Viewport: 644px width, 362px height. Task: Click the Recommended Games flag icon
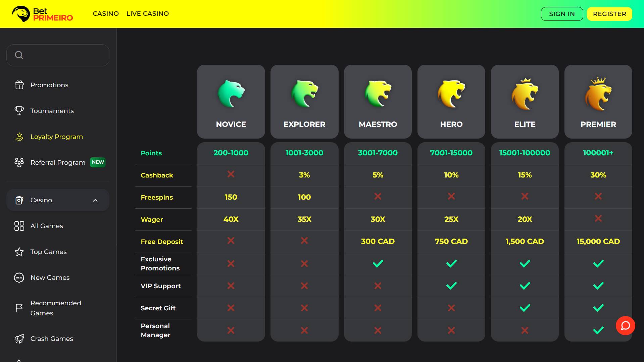click(19, 308)
